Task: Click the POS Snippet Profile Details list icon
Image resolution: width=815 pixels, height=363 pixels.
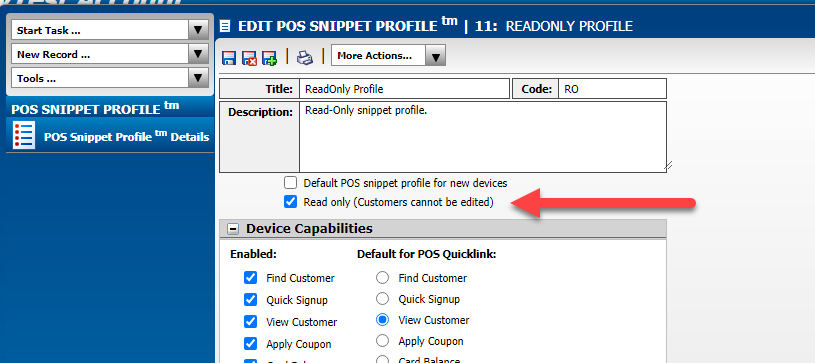Action: (x=24, y=136)
